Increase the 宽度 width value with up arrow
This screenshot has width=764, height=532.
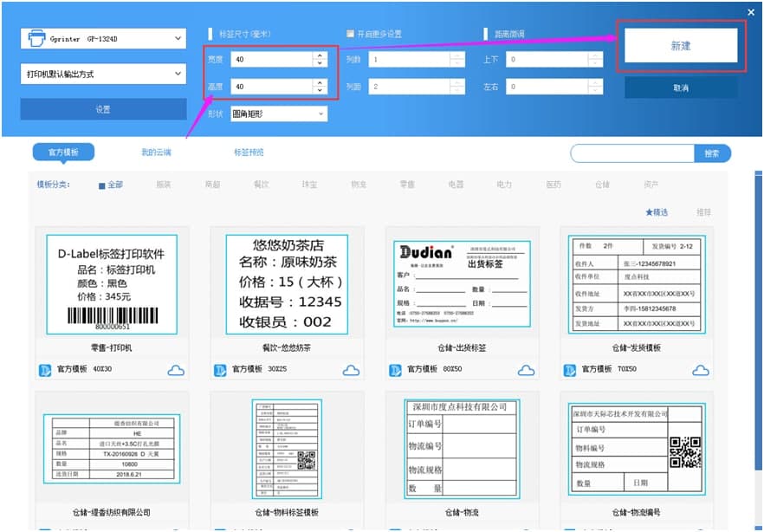coord(320,55)
